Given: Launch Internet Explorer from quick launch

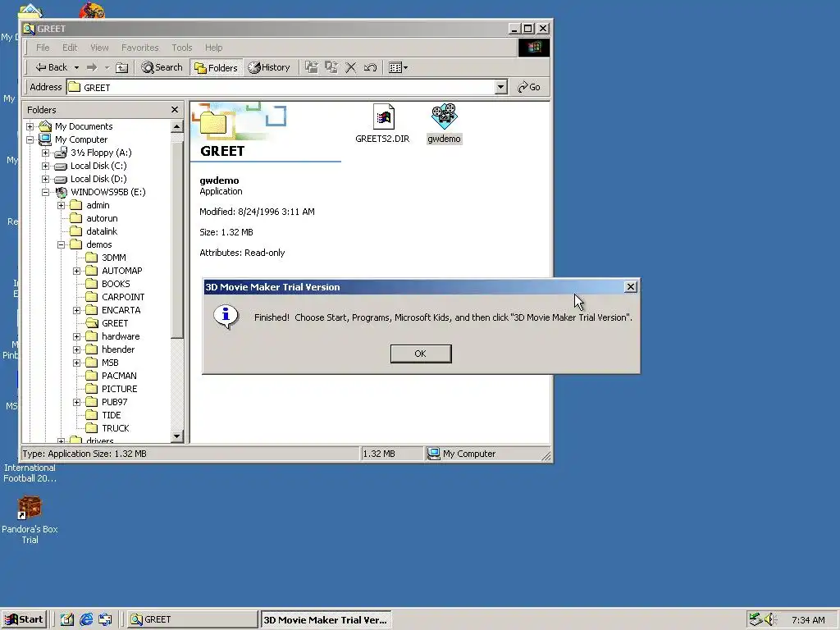Looking at the screenshot, I should [86, 620].
